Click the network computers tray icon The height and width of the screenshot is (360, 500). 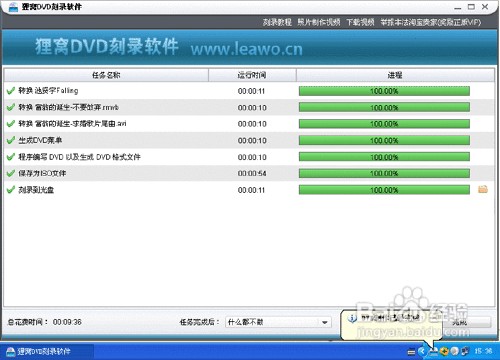point(465,351)
